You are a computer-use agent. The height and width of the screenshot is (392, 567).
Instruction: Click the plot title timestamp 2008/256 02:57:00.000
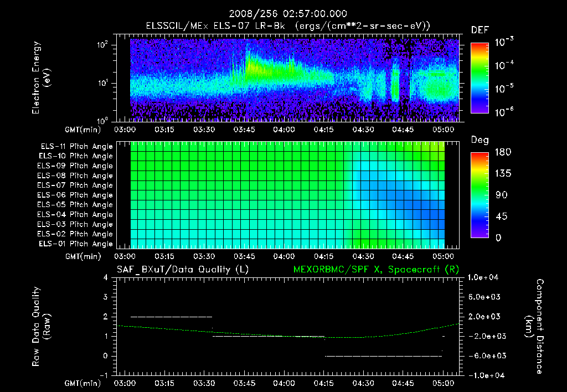288,14
